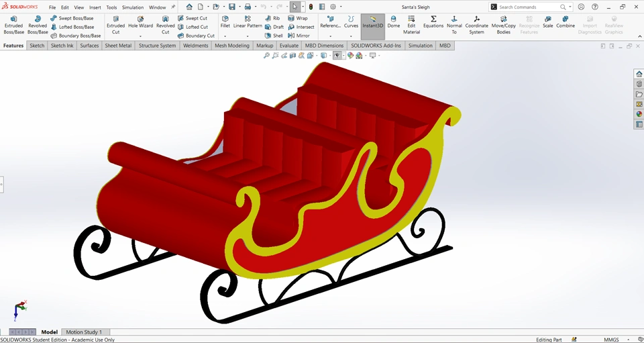Open the Help question mark button

click(x=595, y=7)
